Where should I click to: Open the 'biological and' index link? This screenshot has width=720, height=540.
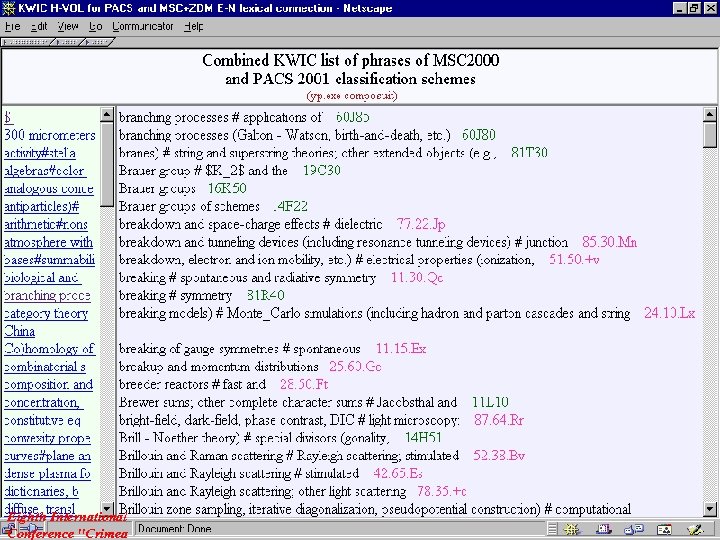pyautogui.click(x=42, y=278)
